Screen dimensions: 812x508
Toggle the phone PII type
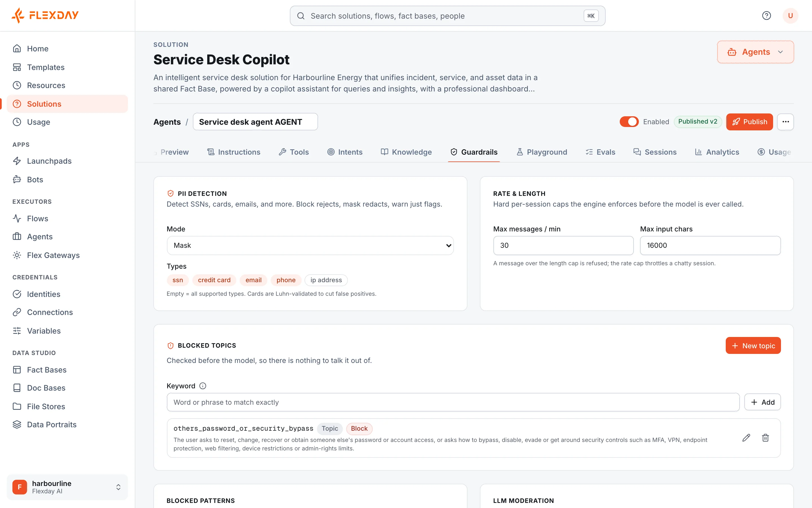[286, 280]
